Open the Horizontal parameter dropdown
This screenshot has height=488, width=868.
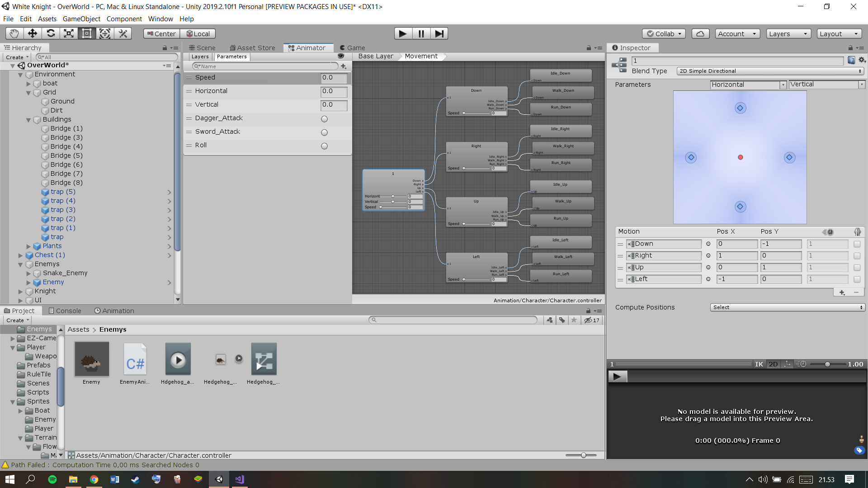click(x=749, y=84)
